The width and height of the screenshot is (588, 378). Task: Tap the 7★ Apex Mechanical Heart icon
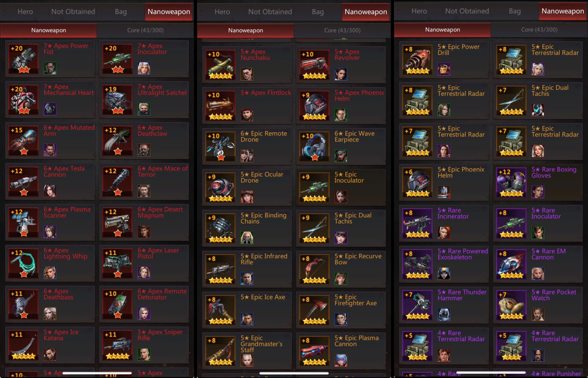pyautogui.click(x=23, y=100)
